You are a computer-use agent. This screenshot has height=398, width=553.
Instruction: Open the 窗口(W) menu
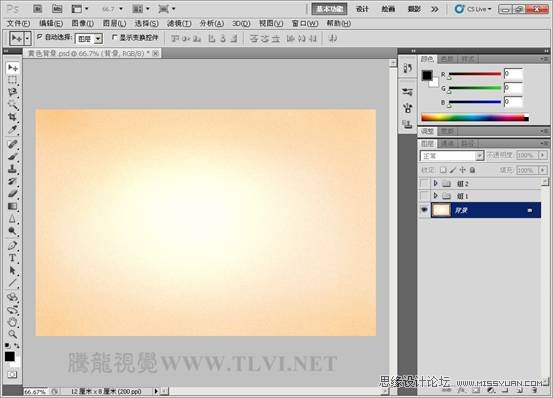click(305, 23)
